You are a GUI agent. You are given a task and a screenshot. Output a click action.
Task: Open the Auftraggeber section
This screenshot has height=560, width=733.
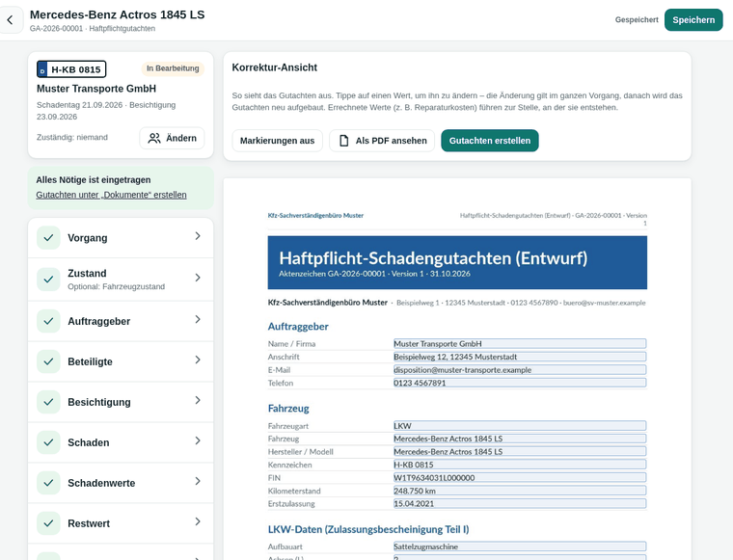coord(121,321)
